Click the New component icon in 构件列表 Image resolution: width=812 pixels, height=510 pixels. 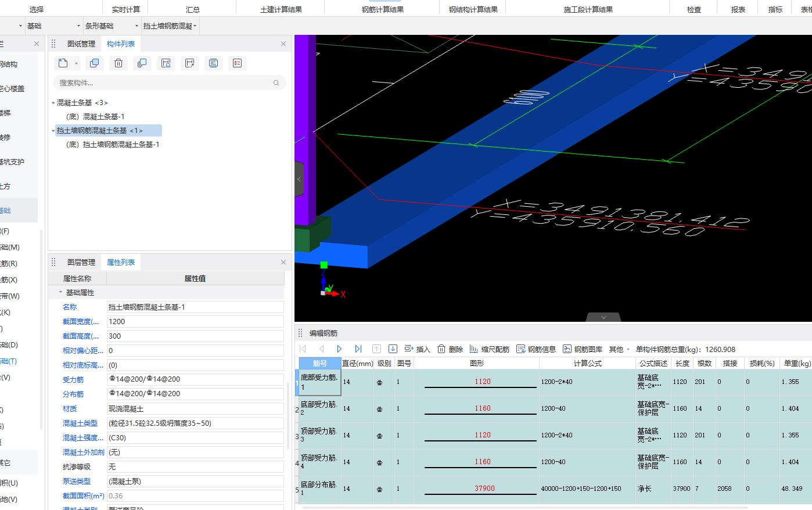click(63, 63)
